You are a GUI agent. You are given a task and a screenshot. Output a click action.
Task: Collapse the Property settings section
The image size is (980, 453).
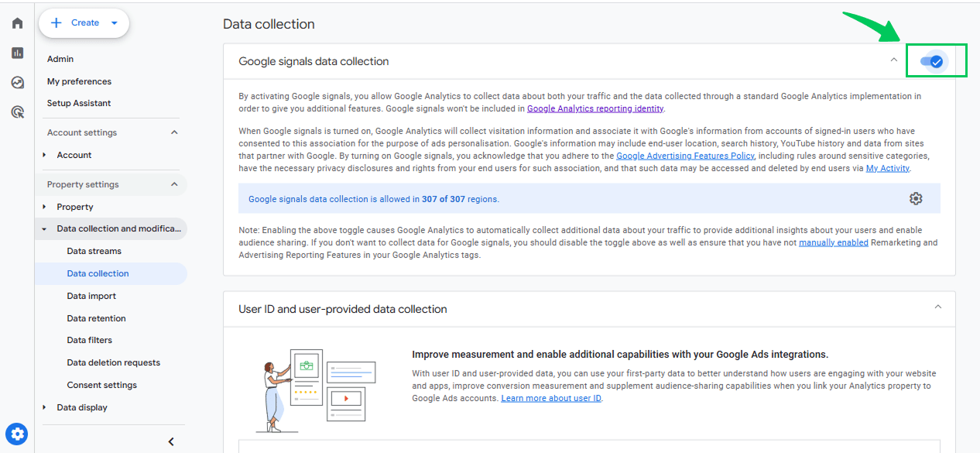[174, 184]
